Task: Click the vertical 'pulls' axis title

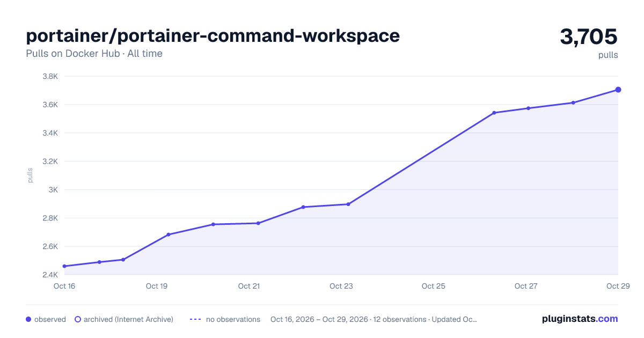Action: pos(30,175)
